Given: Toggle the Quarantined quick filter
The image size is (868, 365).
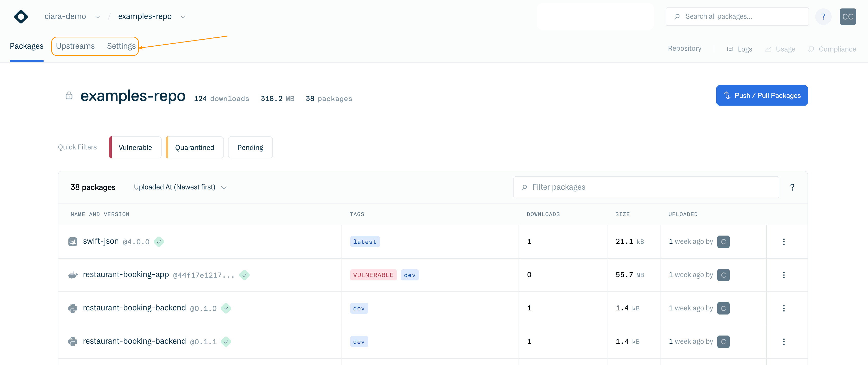Looking at the screenshot, I should 194,147.
